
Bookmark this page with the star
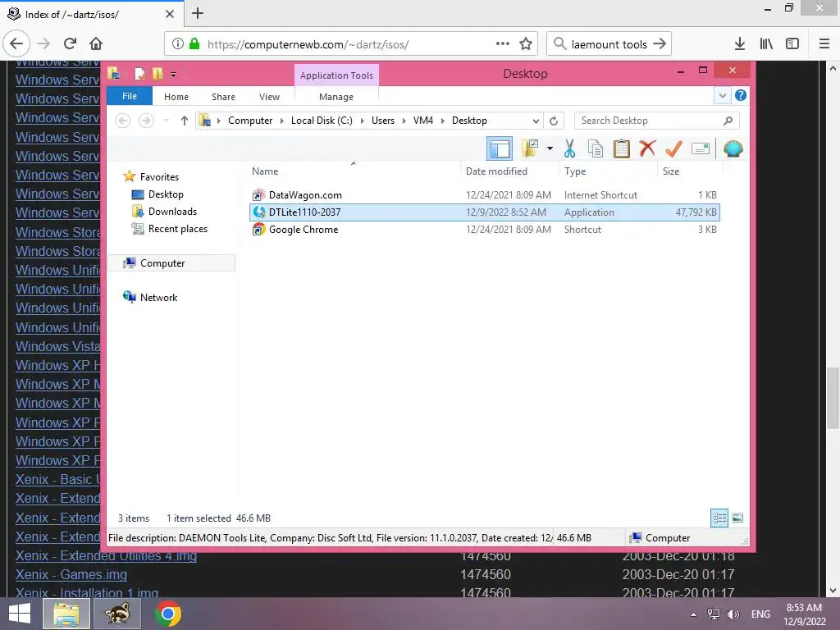[526, 44]
